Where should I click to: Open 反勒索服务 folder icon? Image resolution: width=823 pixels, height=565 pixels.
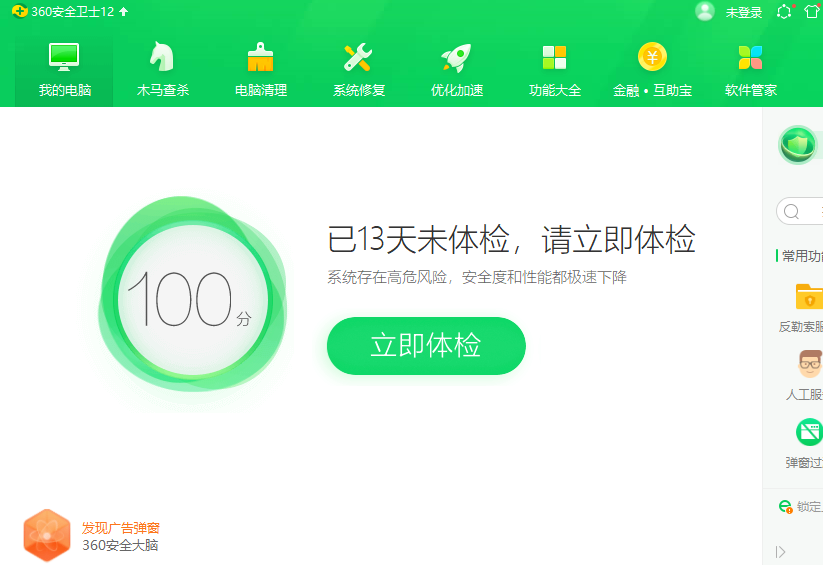pos(808,297)
